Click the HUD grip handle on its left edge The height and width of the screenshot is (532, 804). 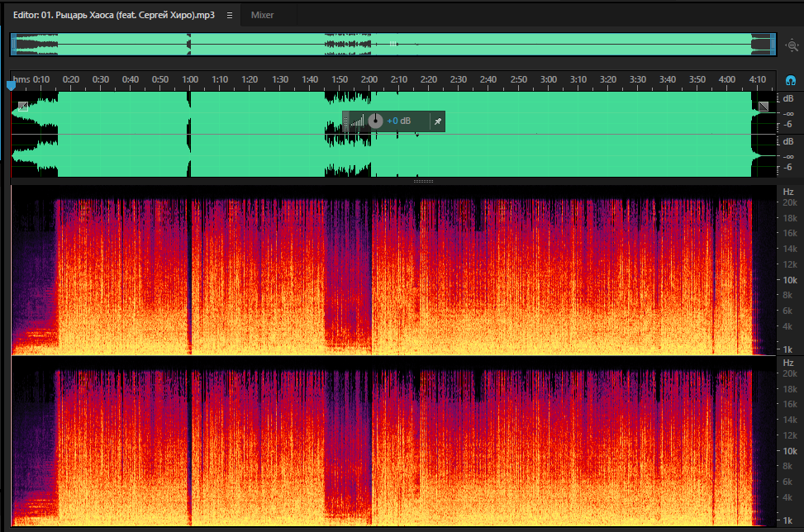345,121
